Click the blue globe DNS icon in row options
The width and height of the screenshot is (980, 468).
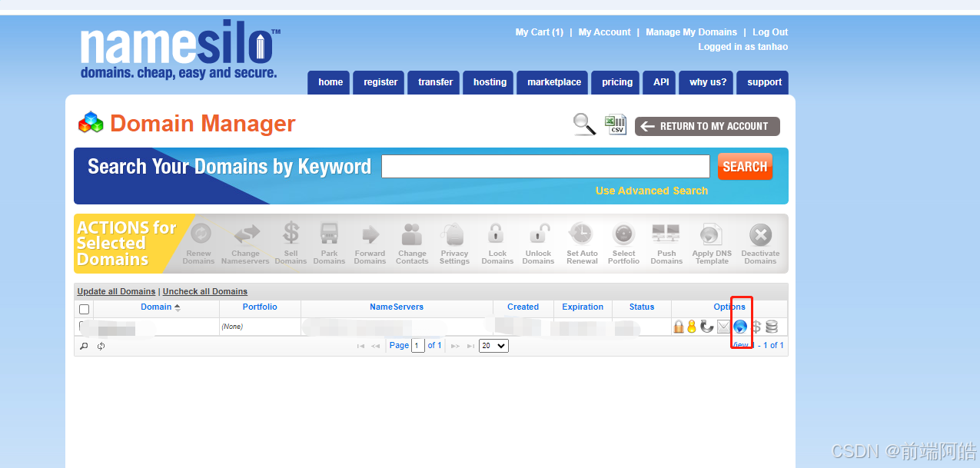[x=740, y=327]
